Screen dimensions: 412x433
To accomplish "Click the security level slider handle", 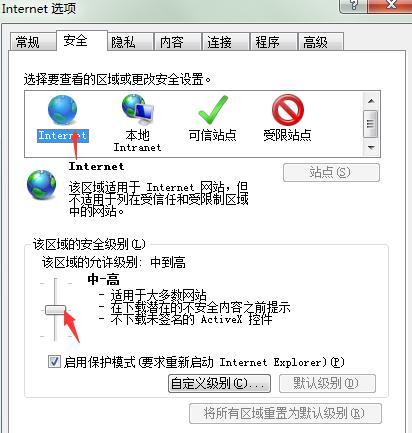I will click(x=55, y=310).
